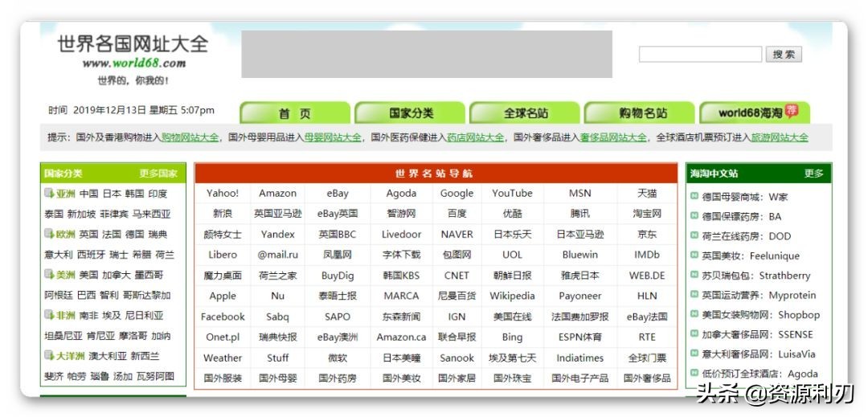Visit the YouTube link in 世界名站导航
This screenshot has height=417, width=868.
(512, 194)
